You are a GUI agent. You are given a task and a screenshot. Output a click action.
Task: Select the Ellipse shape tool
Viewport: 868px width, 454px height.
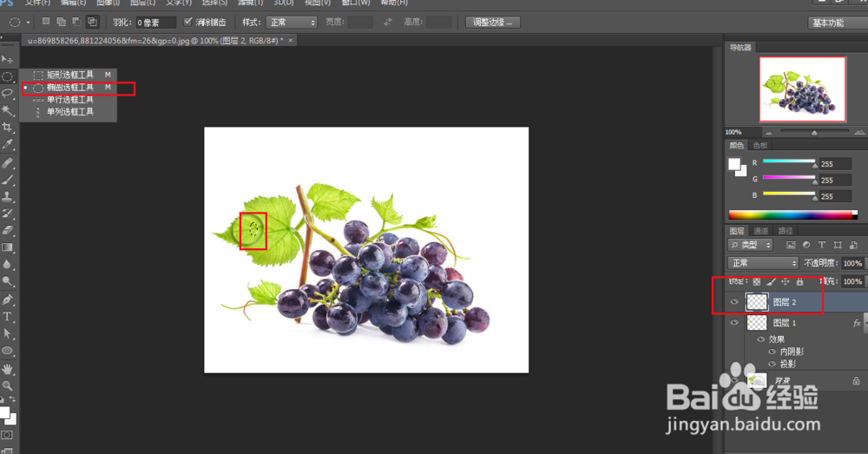click(7, 351)
